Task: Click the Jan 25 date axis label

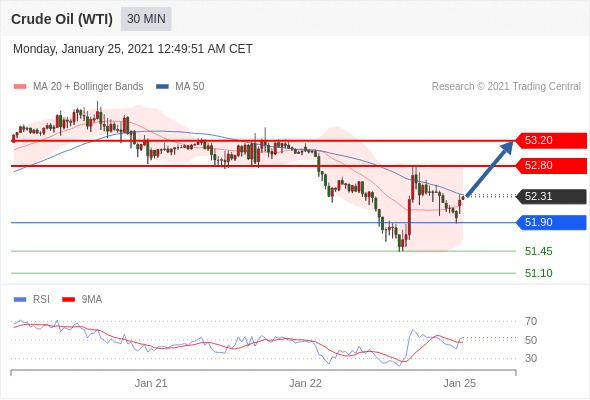Action: pos(459,383)
